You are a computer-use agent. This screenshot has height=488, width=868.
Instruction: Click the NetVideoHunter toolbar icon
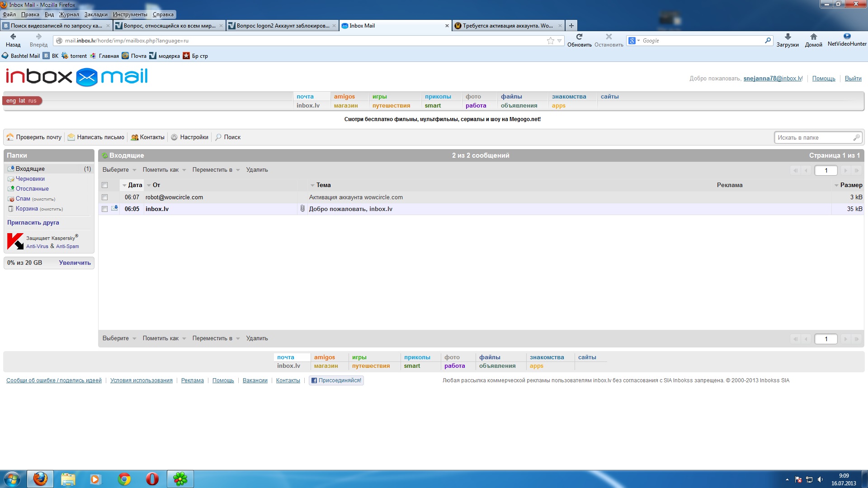coord(847,36)
